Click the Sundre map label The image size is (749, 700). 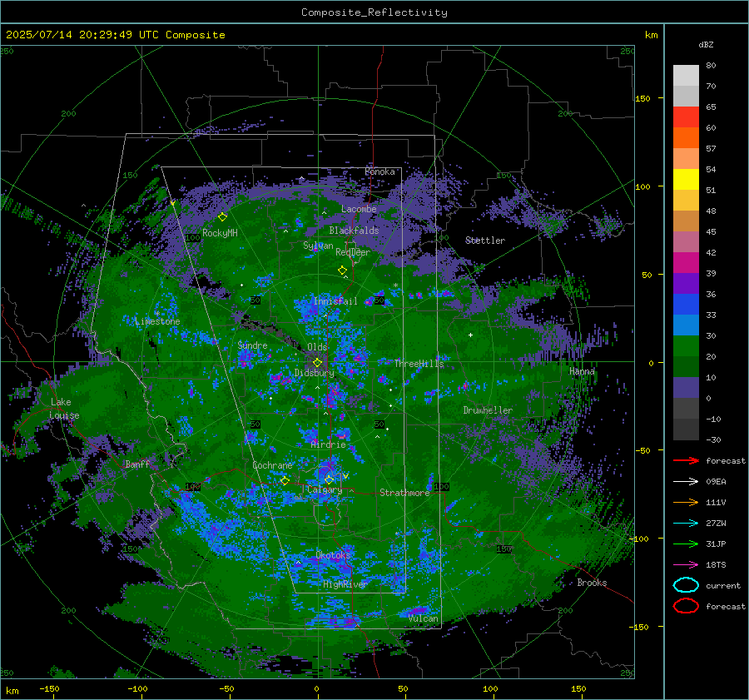(x=252, y=345)
